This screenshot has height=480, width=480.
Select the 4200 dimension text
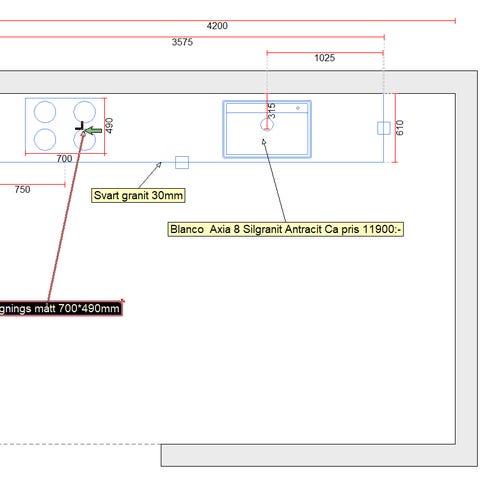[217, 26]
